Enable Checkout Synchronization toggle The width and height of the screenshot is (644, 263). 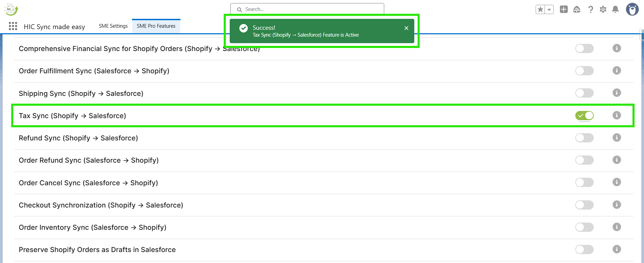(585, 205)
